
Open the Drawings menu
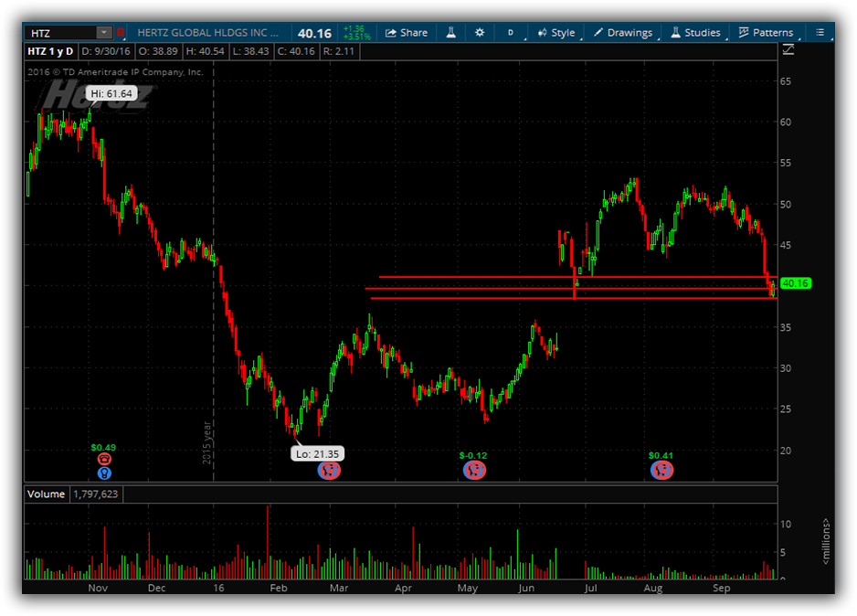(x=623, y=33)
